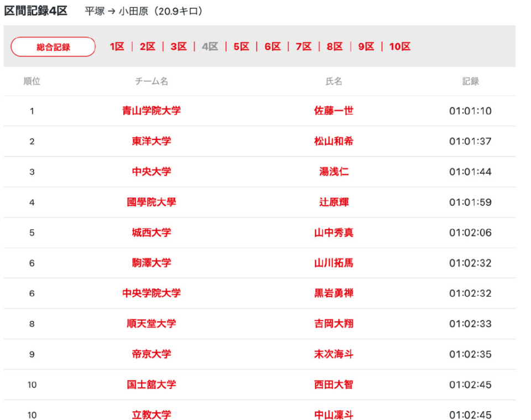
Task: Switch to the 1区 tab
Action: (x=117, y=46)
